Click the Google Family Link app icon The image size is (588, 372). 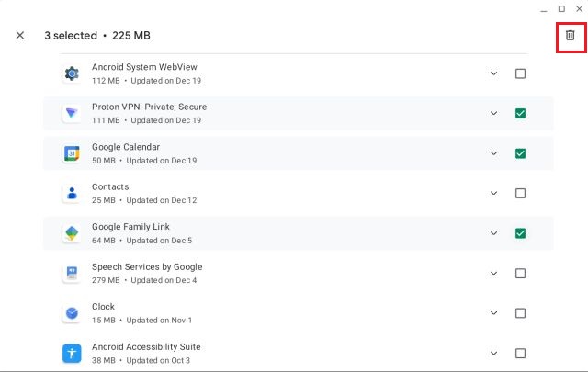coord(72,233)
